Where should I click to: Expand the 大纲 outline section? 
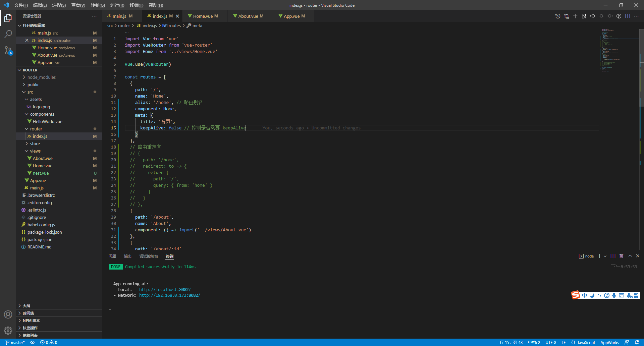(59, 306)
